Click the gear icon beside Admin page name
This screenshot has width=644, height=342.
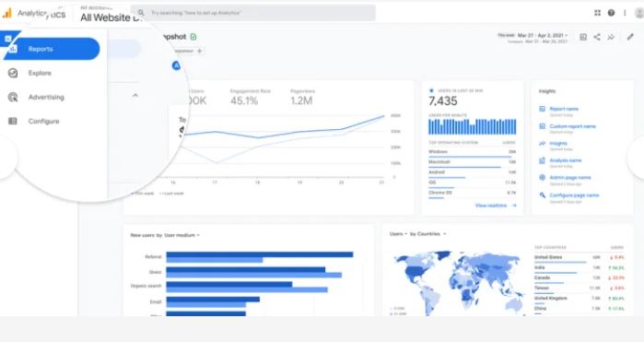(542, 178)
